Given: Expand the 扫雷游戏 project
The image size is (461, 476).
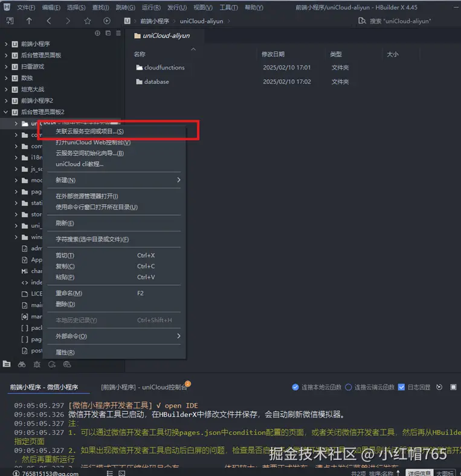Looking at the screenshot, I should tap(6, 66).
